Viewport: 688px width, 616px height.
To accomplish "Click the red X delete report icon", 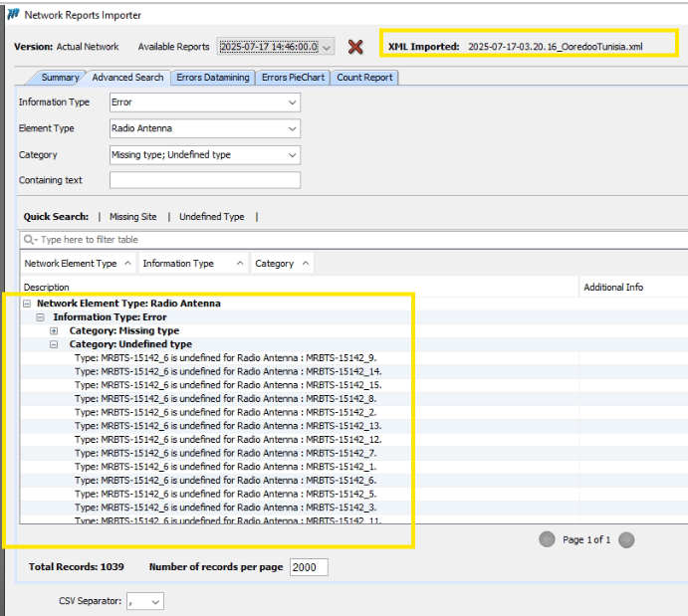I will coord(355,47).
